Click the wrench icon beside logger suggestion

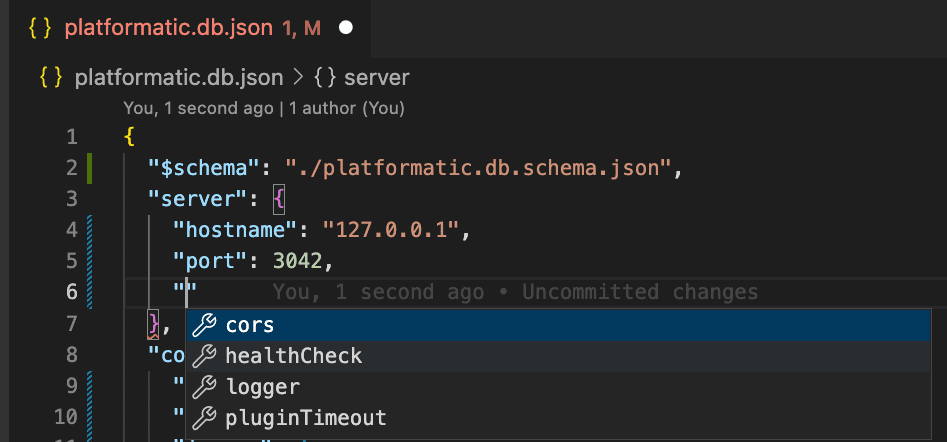(x=204, y=387)
